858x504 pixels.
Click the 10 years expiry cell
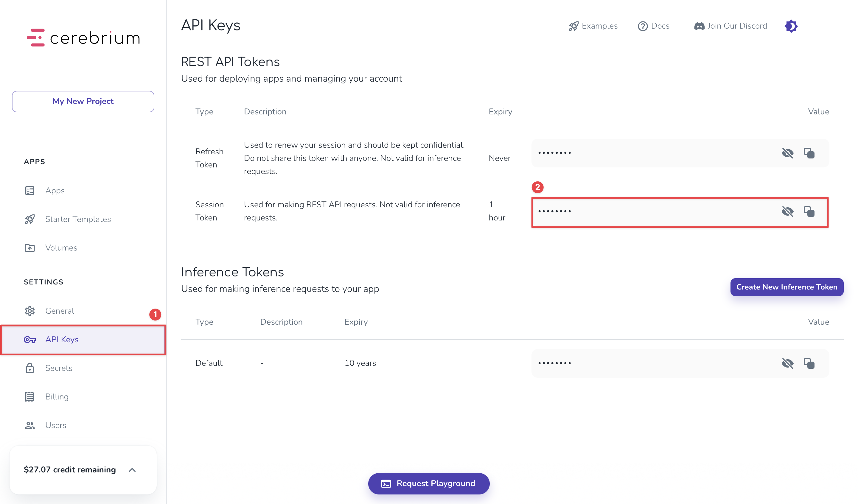pos(360,363)
